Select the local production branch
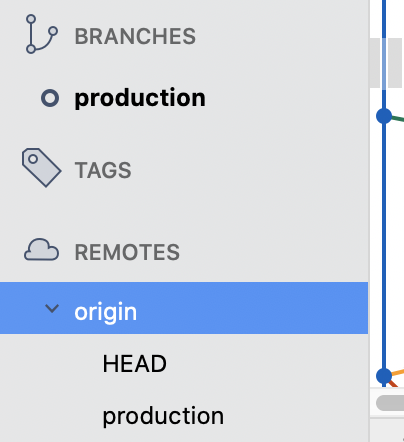 coord(140,98)
